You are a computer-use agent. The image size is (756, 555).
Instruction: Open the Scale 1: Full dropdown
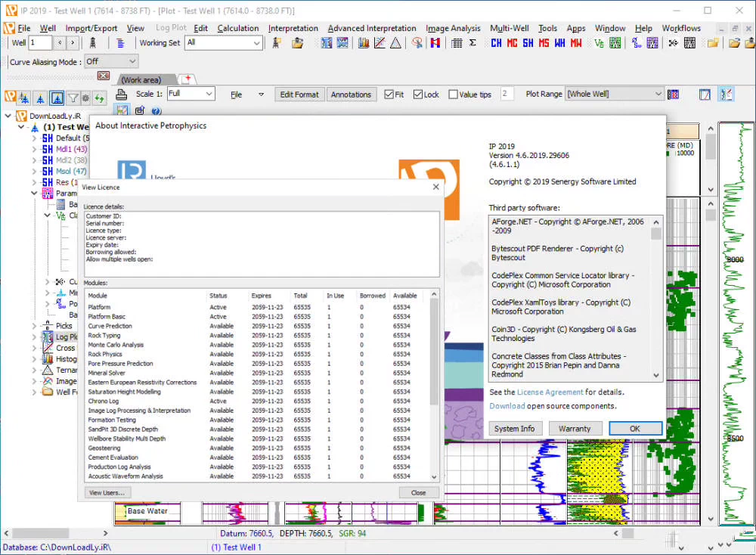point(191,94)
